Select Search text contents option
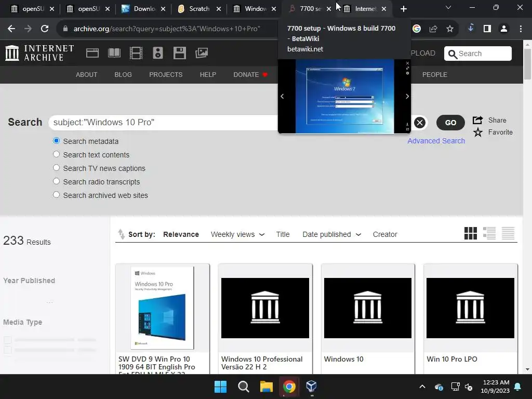Screen dimensions: 532x399 [56, 154]
